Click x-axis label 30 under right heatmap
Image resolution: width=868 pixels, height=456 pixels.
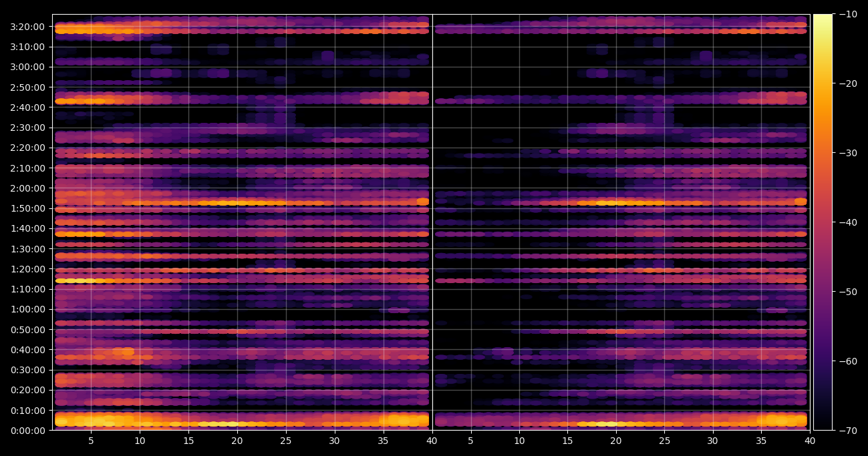coord(713,441)
